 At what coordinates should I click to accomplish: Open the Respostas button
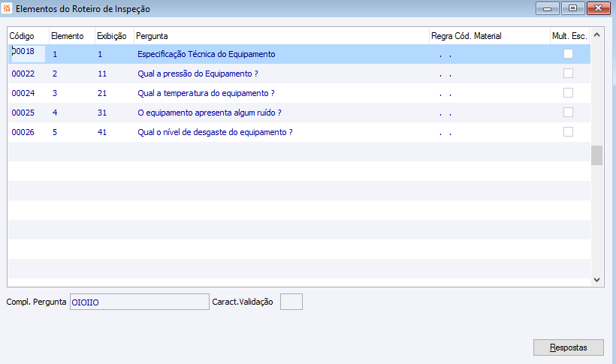pyautogui.click(x=568, y=347)
